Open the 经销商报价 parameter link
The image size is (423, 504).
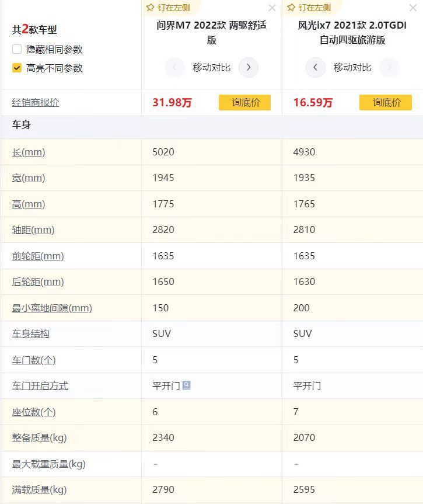point(36,103)
